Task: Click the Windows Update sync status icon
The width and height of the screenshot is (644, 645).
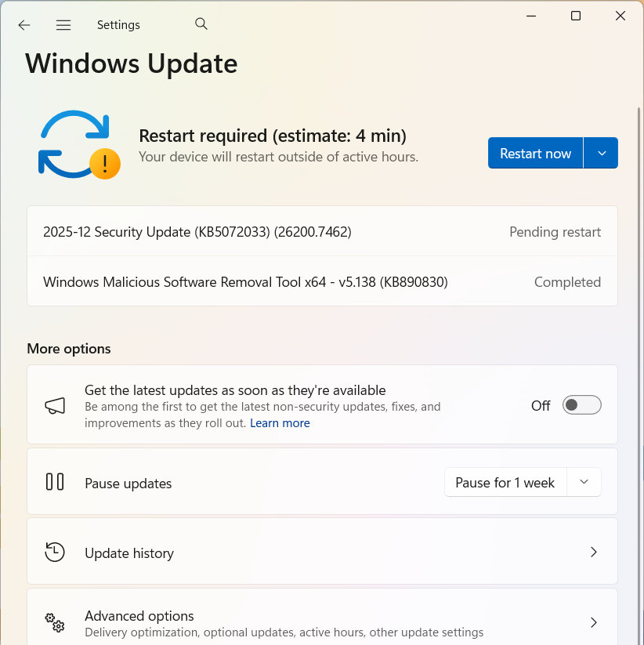Action: pos(78,146)
